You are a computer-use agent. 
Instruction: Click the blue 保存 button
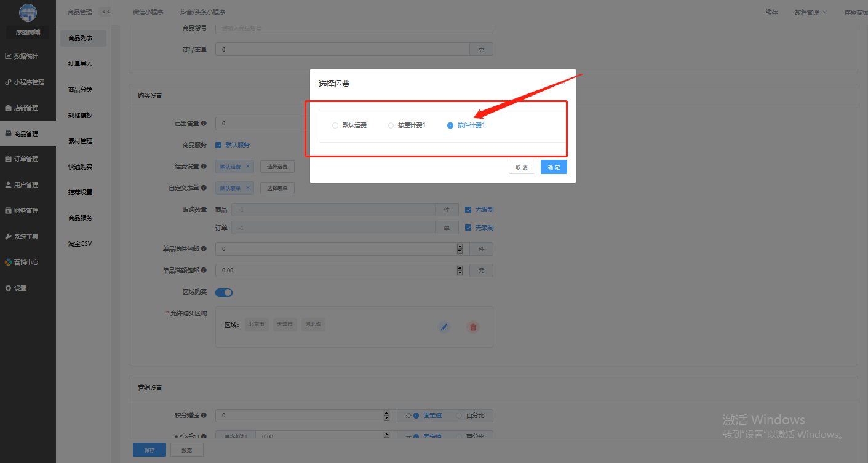click(149, 450)
